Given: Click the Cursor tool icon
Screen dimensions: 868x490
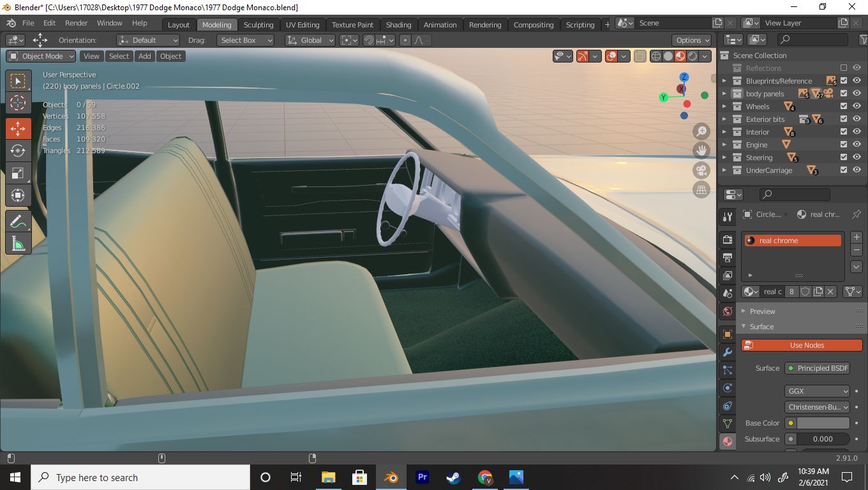Looking at the screenshot, I should [x=18, y=103].
